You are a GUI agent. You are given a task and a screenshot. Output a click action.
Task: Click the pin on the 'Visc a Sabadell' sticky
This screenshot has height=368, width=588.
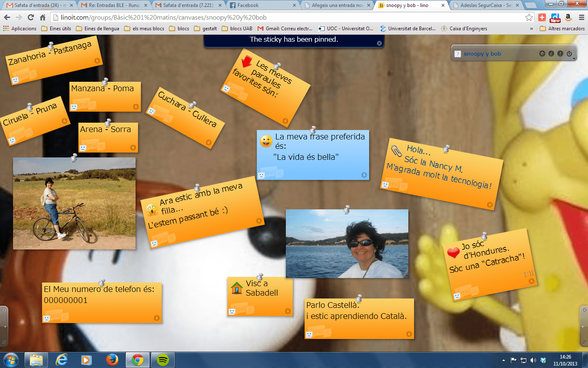(x=260, y=277)
